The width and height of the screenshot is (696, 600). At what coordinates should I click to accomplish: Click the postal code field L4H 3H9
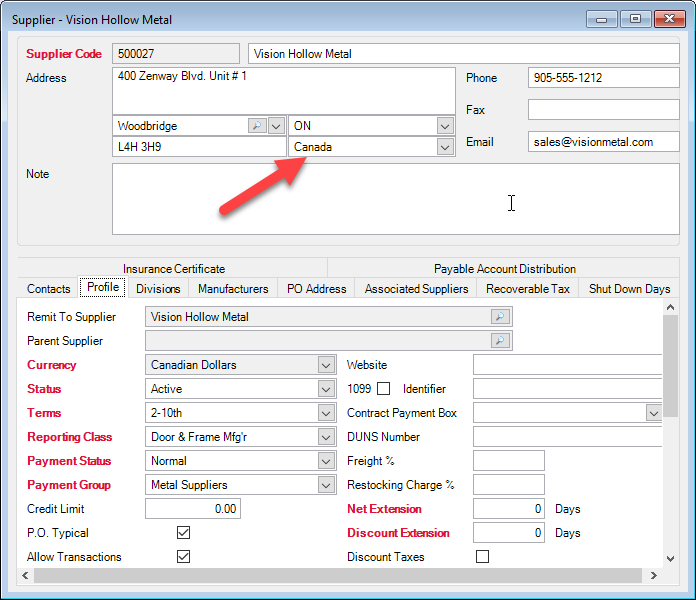(199, 147)
